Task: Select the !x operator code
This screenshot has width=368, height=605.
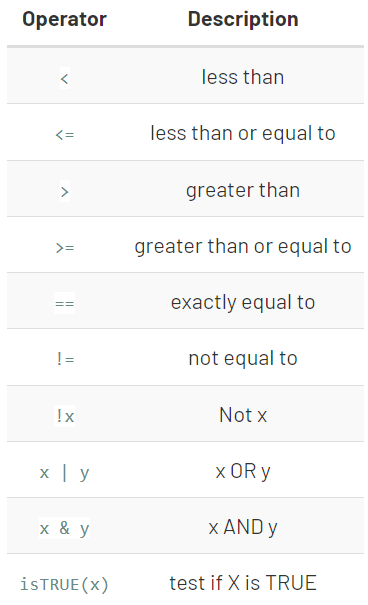Action: pos(65,416)
